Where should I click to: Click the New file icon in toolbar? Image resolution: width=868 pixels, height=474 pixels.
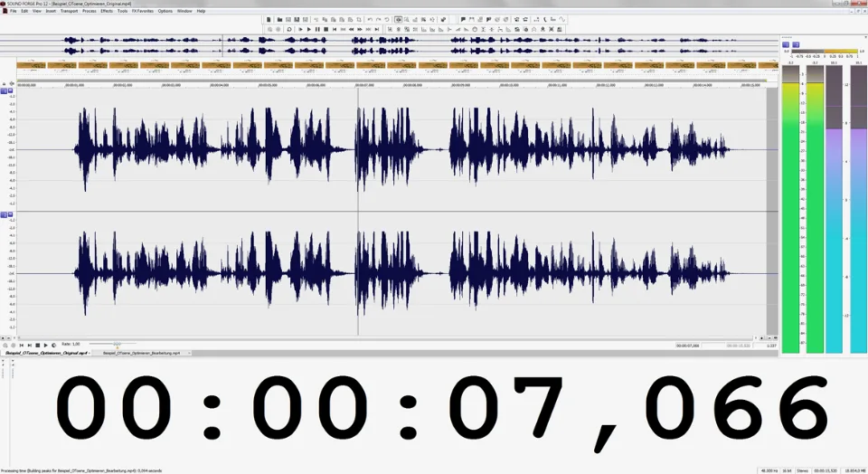[x=269, y=19]
